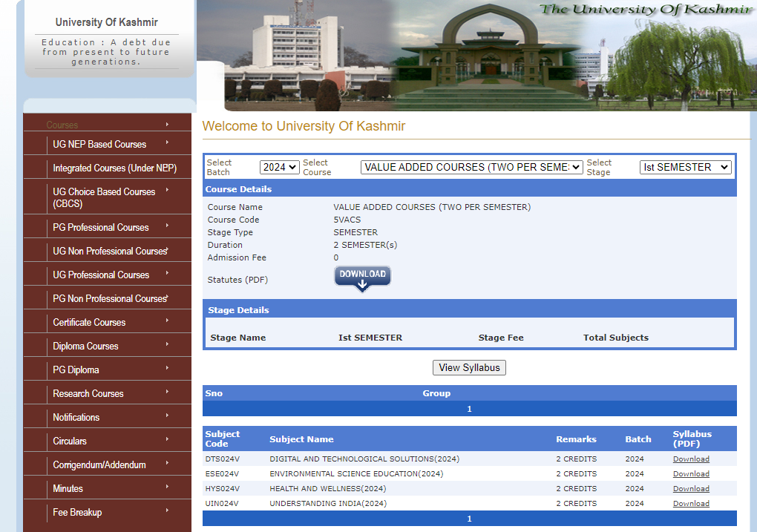The height and width of the screenshot is (532, 757).
Task: Click the University Of Kashmir logo title
Action: tap(107, 22)
